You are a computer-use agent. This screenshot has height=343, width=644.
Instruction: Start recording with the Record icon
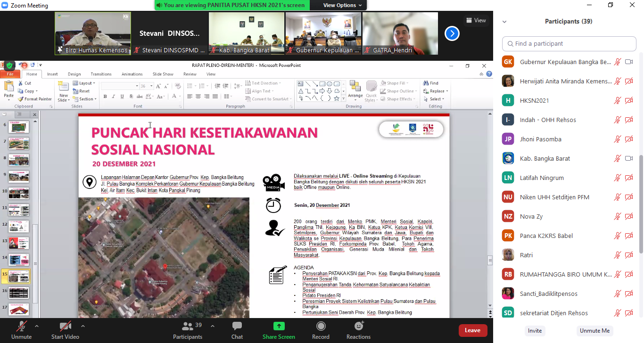[321, 327]
